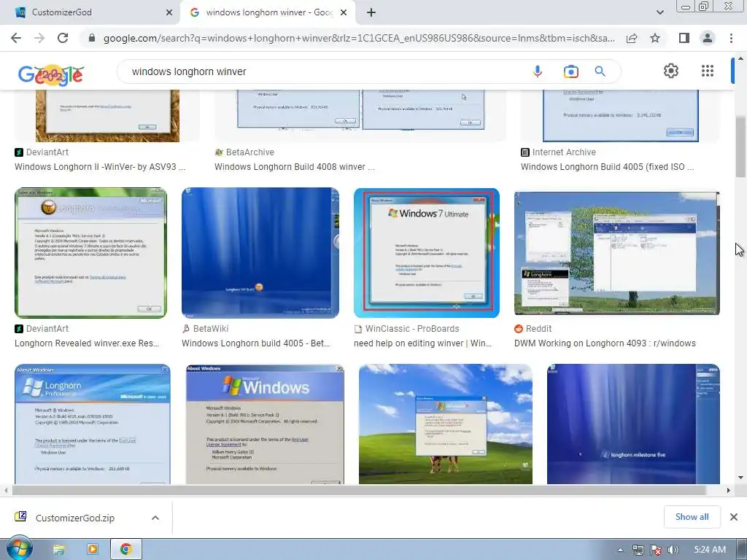Open Bliss wallpaper winver thumbnail
This screenshot has height=560, width=747.
[446, 424]
